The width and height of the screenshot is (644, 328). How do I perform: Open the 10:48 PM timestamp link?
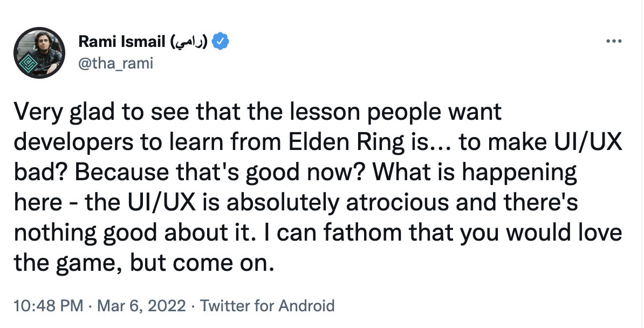[x=47, y=306]
